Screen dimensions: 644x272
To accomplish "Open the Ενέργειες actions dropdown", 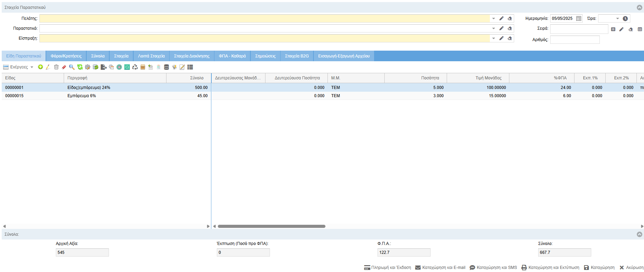I will click(18, 67).
